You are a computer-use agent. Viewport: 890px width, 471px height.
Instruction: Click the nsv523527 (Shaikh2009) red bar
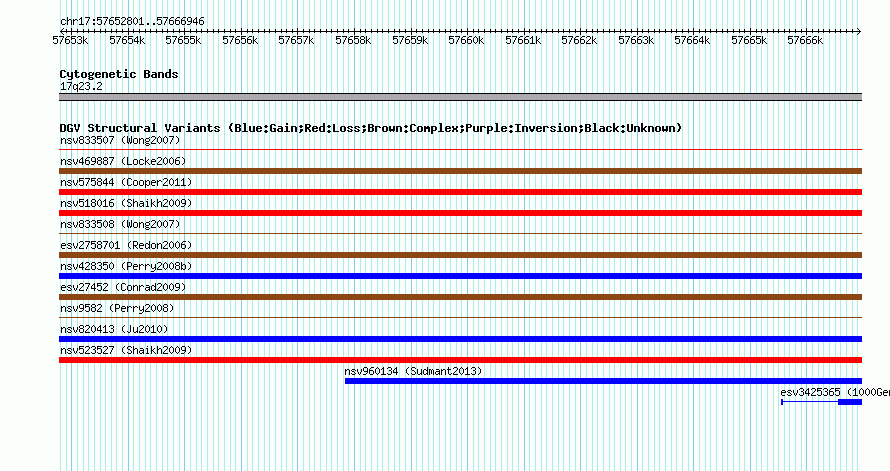(x=460, y=360)
